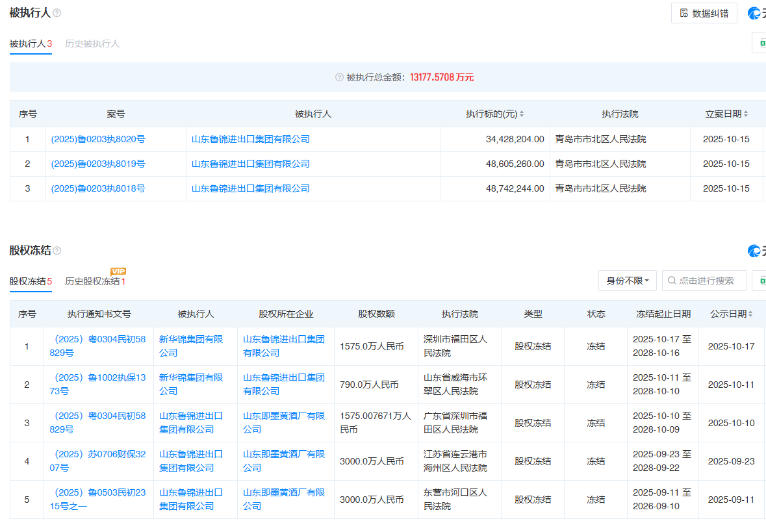Click the Tianyancha logo at top right
Viewport: 766px width, 532px height.
(x=756, y=13)
